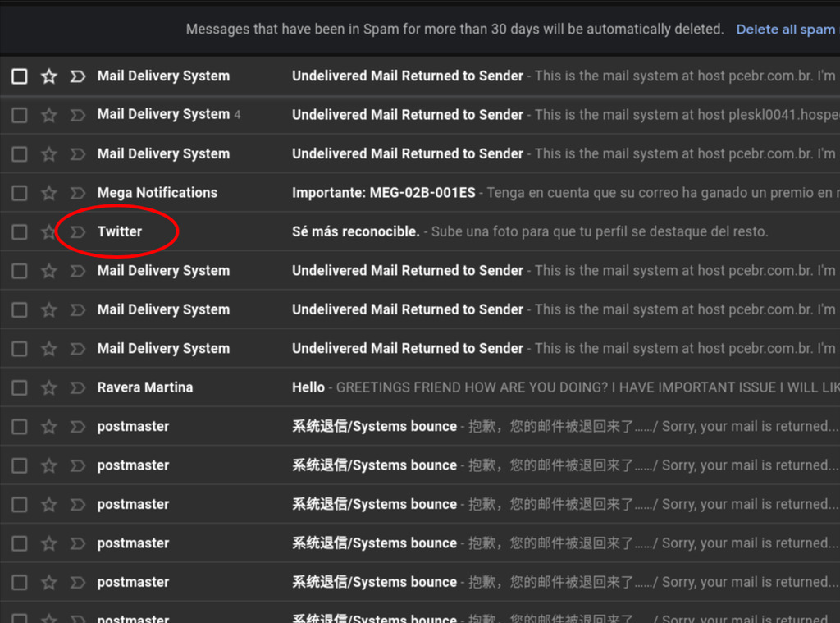Screen dimensions: 840x623
Task: Open the undelivered mail from host pleskl0041
Action: [x=407, y=115]
